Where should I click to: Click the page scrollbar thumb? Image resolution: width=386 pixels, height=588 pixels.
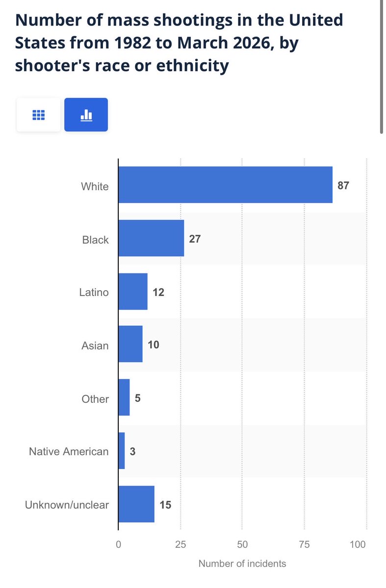[x=382, y=66]
